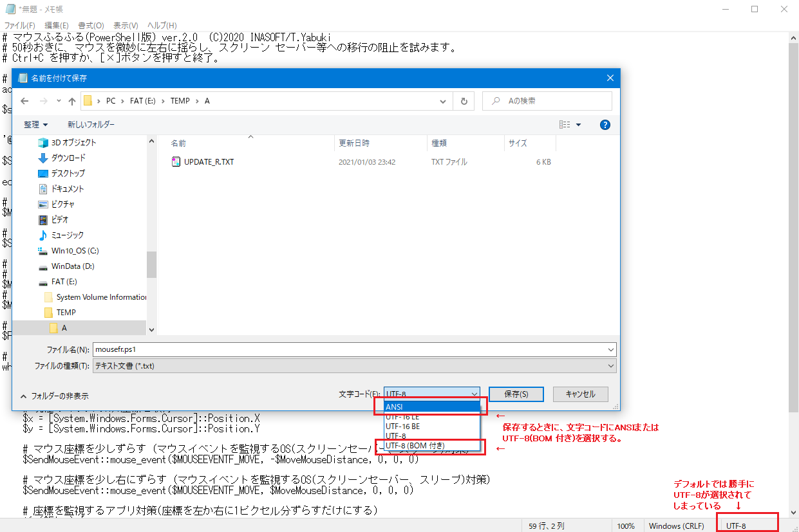Select the ミュージック folder in sidebar
The height and width of the screenshot is (532, 799).
point(68,235)
